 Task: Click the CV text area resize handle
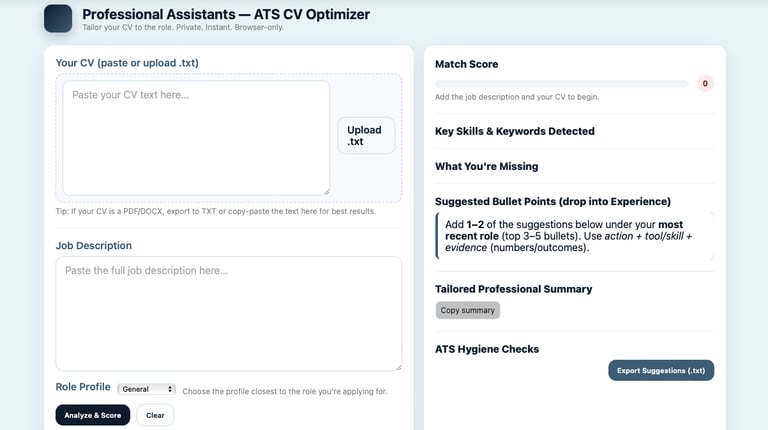tap(325, 190)
